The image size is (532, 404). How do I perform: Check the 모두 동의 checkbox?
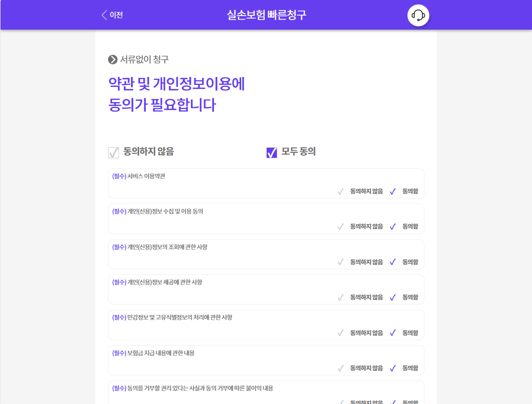[x=272, y=152]
